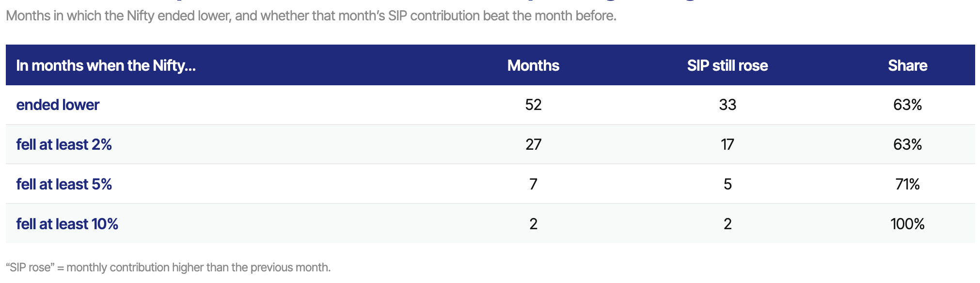Click the 63% share in ended lower row
The height and width of the screenshot is (283, 980).
[x=907, y=105]
